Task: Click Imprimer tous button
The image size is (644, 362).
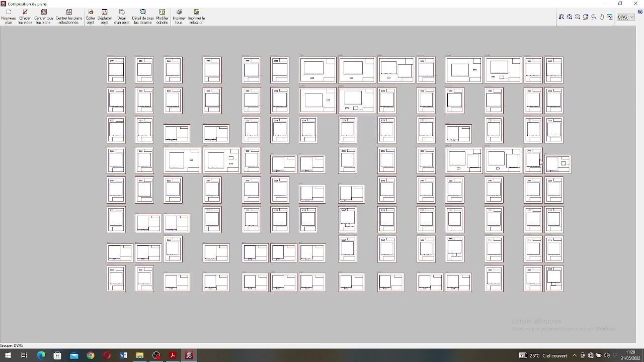Action: [x=179, y=17]
